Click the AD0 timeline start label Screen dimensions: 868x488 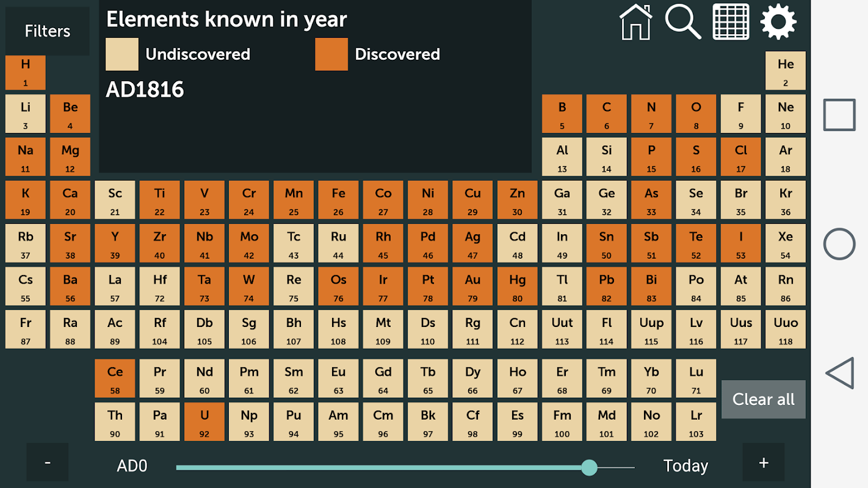pos(132,466)
